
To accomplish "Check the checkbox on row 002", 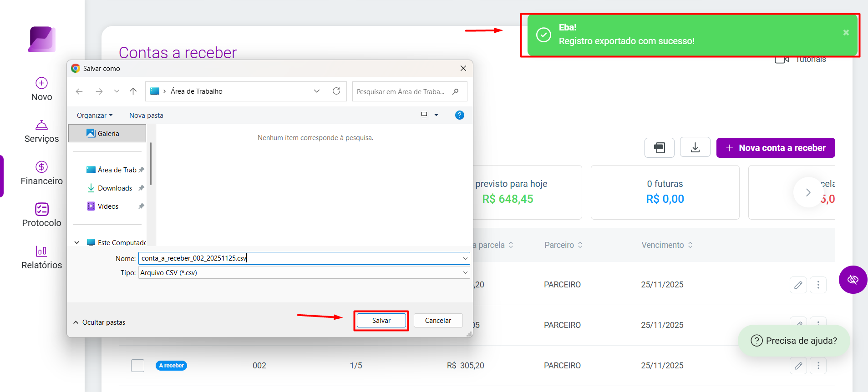I will [137, 366].
